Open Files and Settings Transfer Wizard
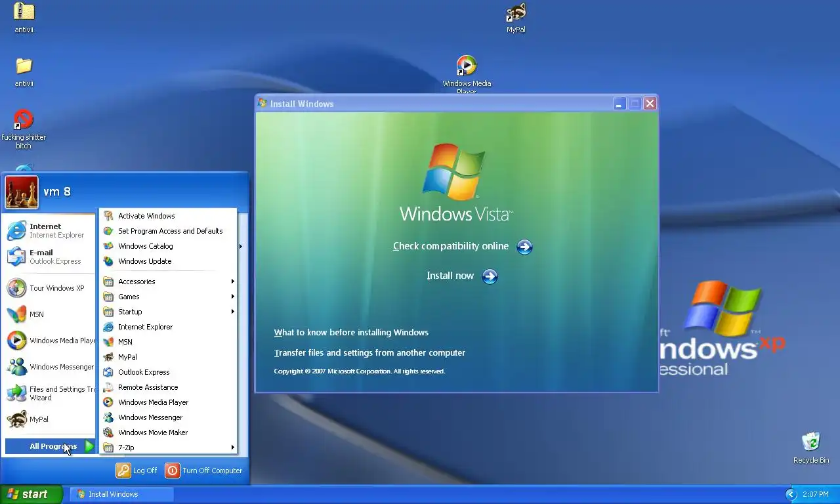This screenshot has width=840, height=504. click(50, 393)
